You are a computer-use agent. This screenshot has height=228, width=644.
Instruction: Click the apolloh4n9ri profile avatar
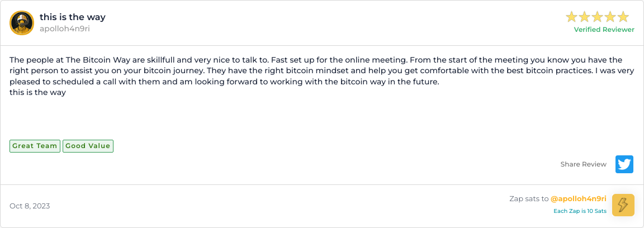22,23
